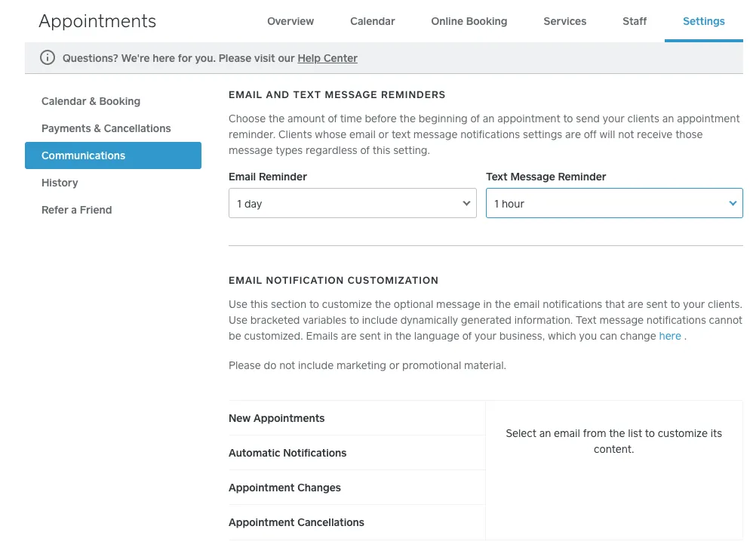Image resolution: width=750 pixels, height=560 pixels.
Task: Switch to the Overview tab
Action: pos(290,22)
